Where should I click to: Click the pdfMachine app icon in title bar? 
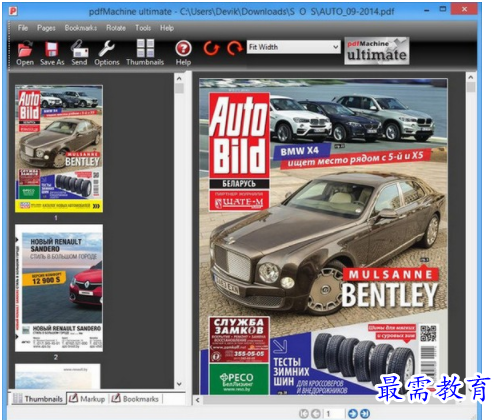click(13, 11)
